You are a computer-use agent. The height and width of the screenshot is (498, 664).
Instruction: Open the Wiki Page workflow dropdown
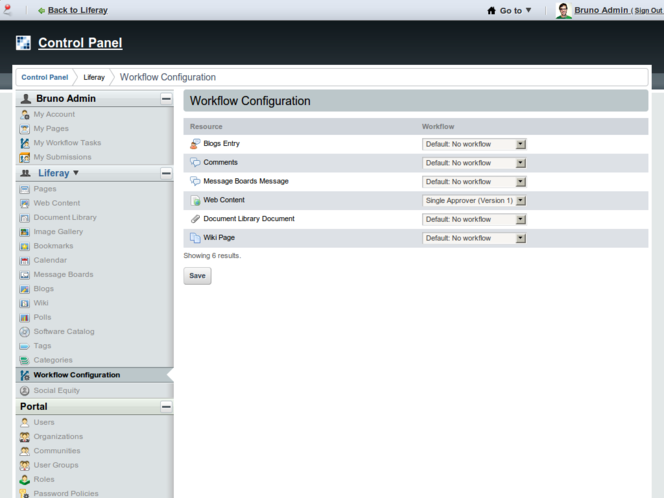[474, 238]
